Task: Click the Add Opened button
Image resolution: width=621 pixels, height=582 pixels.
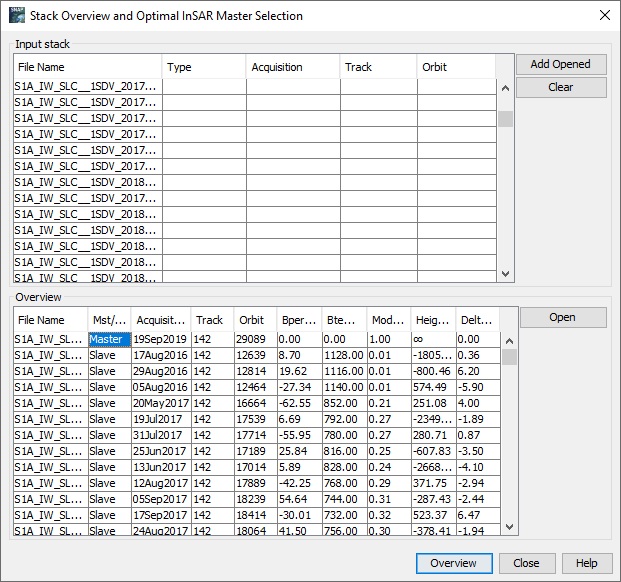Action: click(x=561, y=64)
